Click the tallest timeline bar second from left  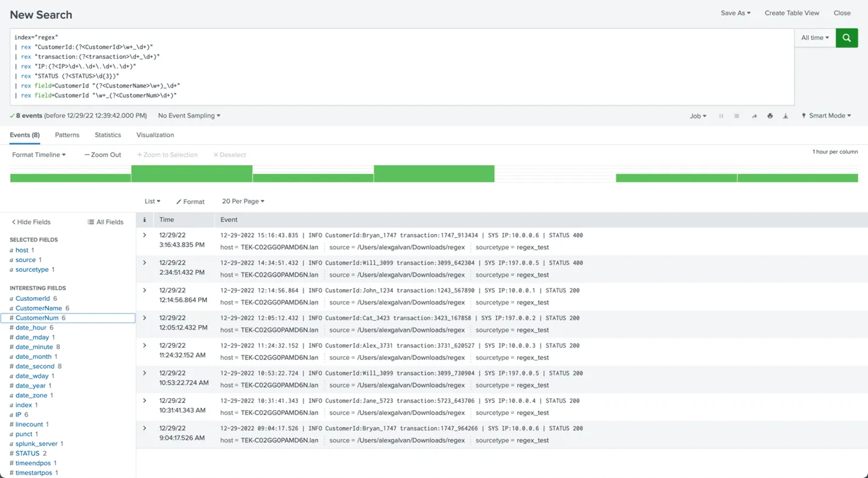click(x=192, y=173)
